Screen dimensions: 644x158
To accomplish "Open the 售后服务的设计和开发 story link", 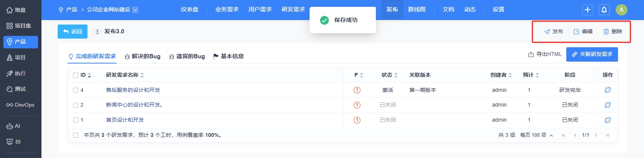I will [x=133, y=90].
